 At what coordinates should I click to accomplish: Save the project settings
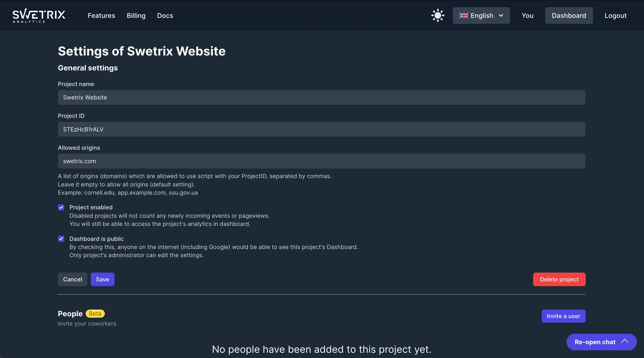(102, 279)
